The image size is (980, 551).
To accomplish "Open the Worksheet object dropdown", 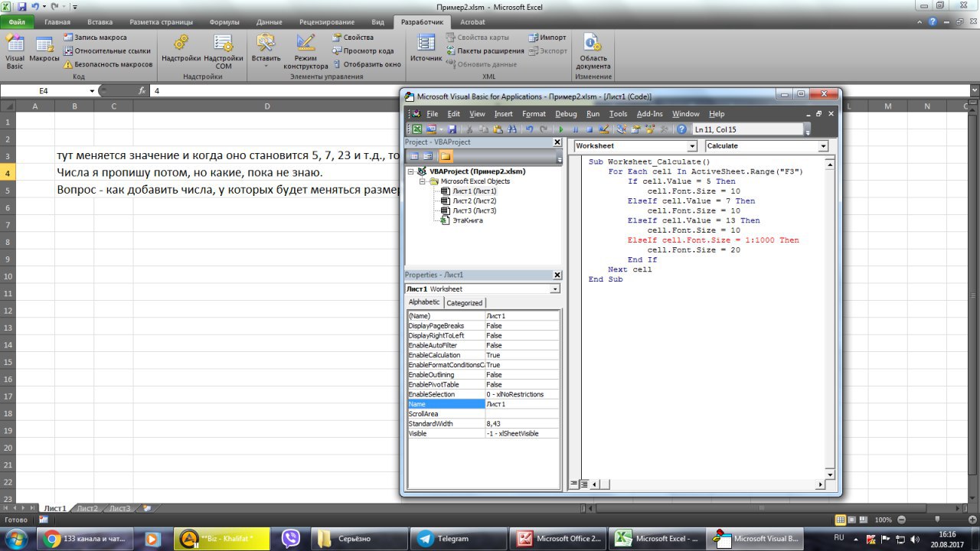I will [x=692, y=146].
